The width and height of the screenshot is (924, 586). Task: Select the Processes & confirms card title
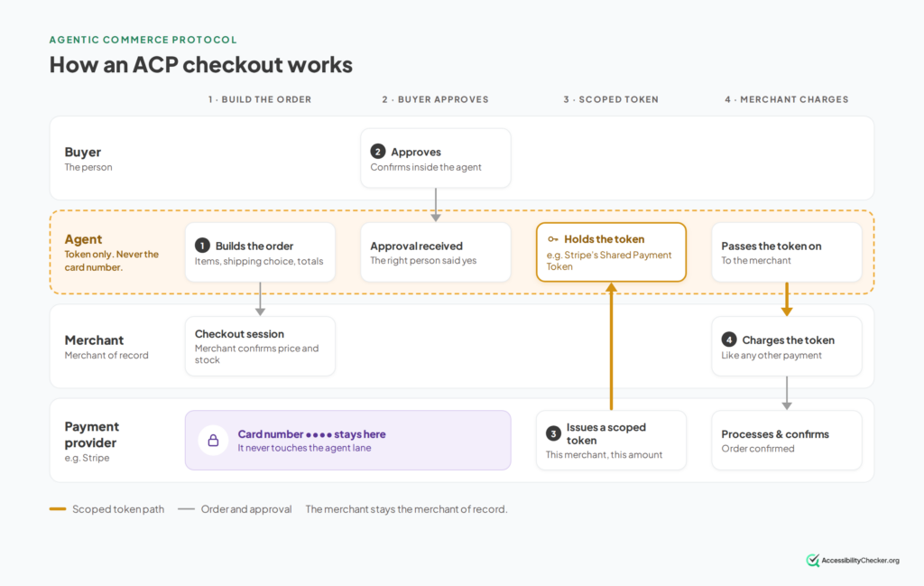pyautogui.click(x=775, y=434)
